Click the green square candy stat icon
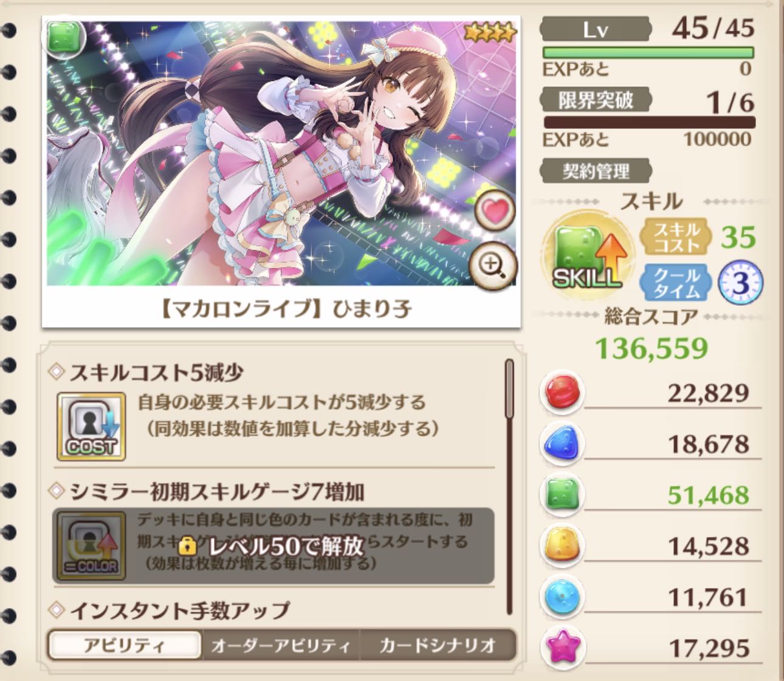Image resolution: width=784 pixels, height=681 pixels. (562, 494)
